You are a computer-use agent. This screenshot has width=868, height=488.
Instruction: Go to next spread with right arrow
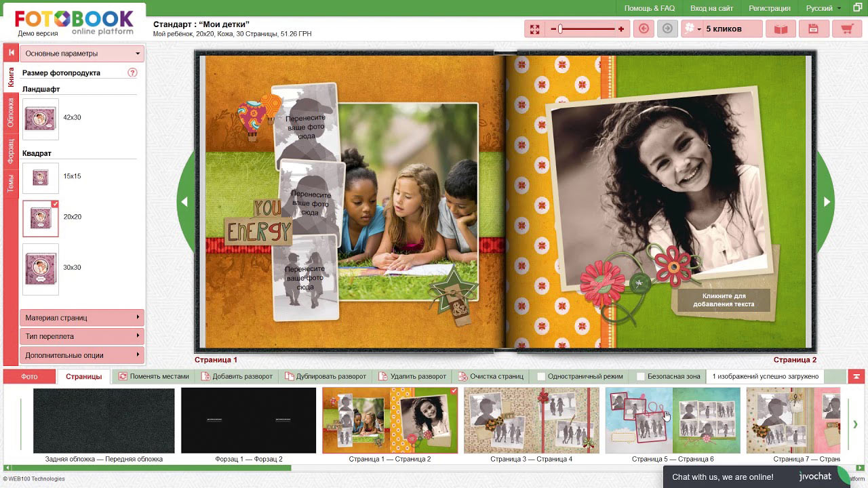tap(826, 202)
